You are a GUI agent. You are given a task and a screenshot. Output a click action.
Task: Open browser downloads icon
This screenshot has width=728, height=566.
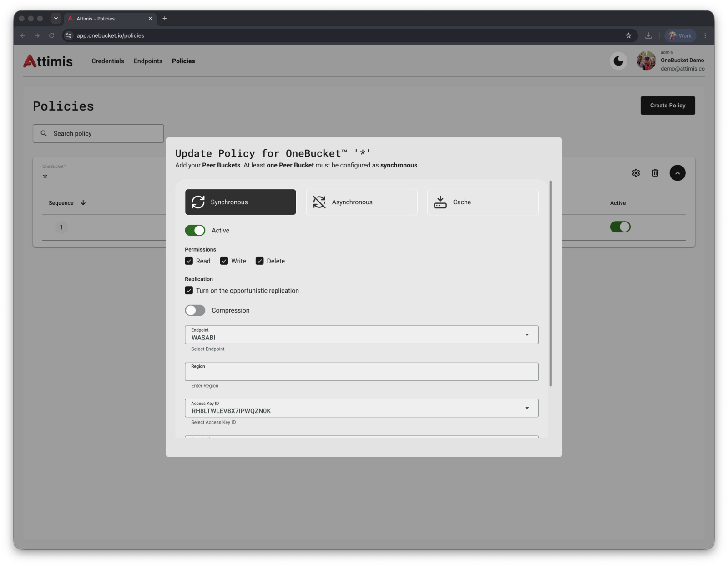pos(648,35)
